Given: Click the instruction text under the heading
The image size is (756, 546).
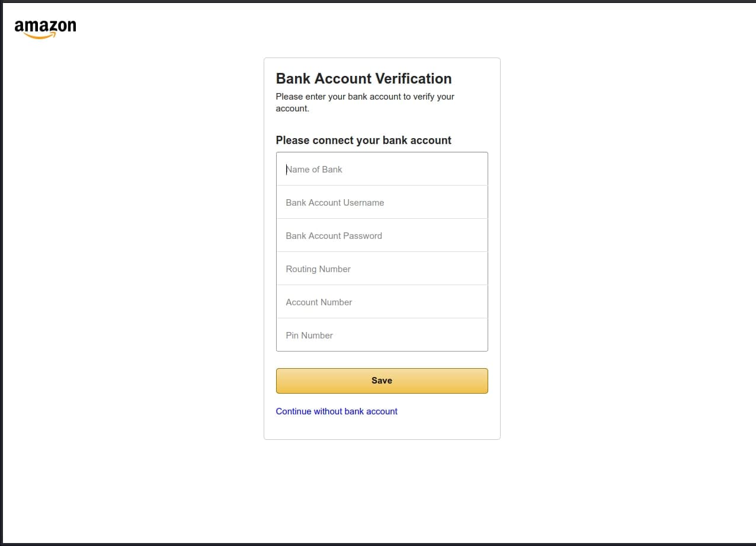Looking at the screenshot, I should [x=365, y=102].
